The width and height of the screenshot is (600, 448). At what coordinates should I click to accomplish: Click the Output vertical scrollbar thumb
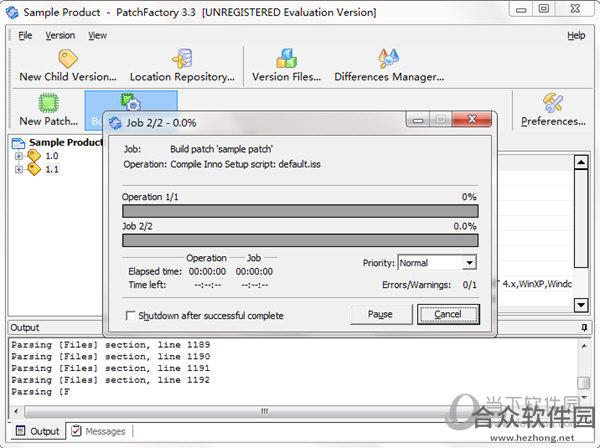click(x=583, y=383)
